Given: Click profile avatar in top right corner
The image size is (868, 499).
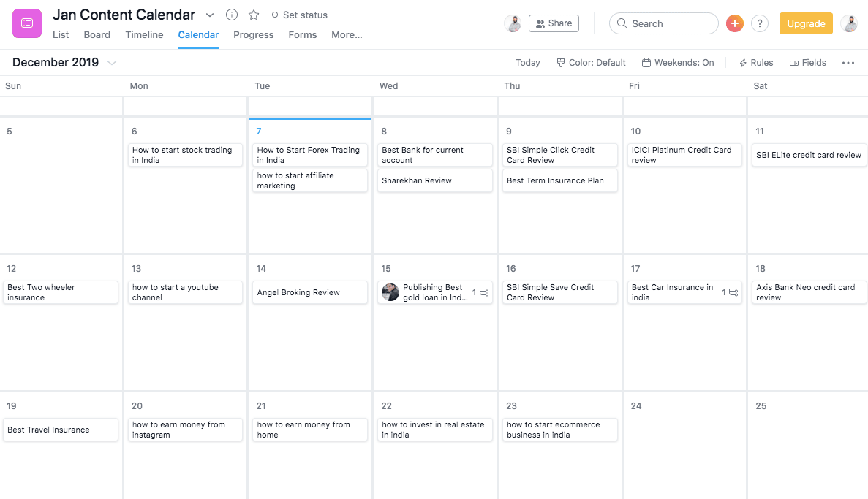Looking at the screenshot, I should click(849, 23).
